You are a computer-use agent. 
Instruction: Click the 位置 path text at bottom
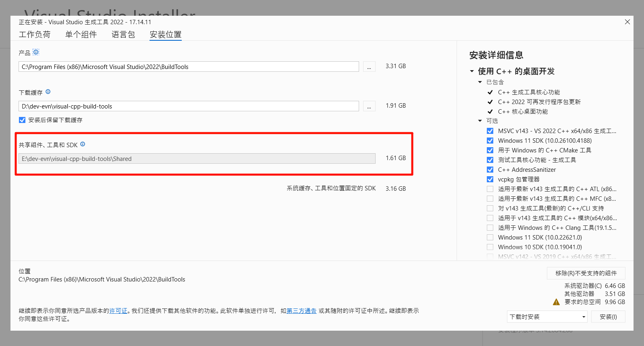[x=102, y=279]
